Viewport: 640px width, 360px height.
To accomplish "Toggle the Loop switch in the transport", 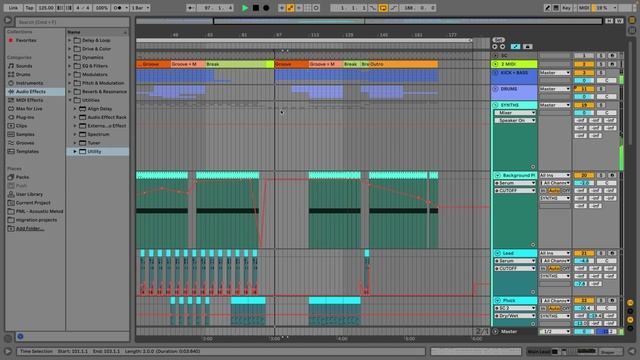I will tap(383, 8).
